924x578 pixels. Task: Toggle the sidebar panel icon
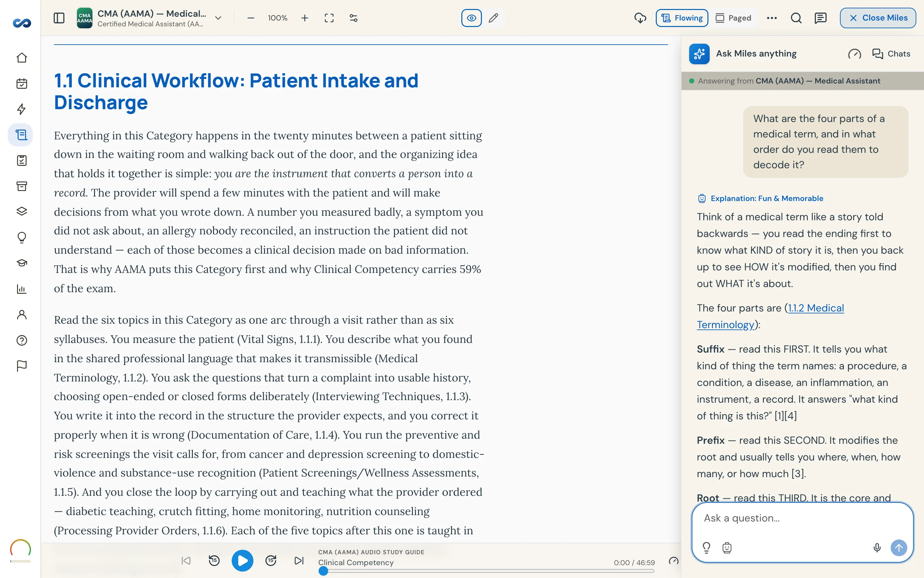pos(59,18)
